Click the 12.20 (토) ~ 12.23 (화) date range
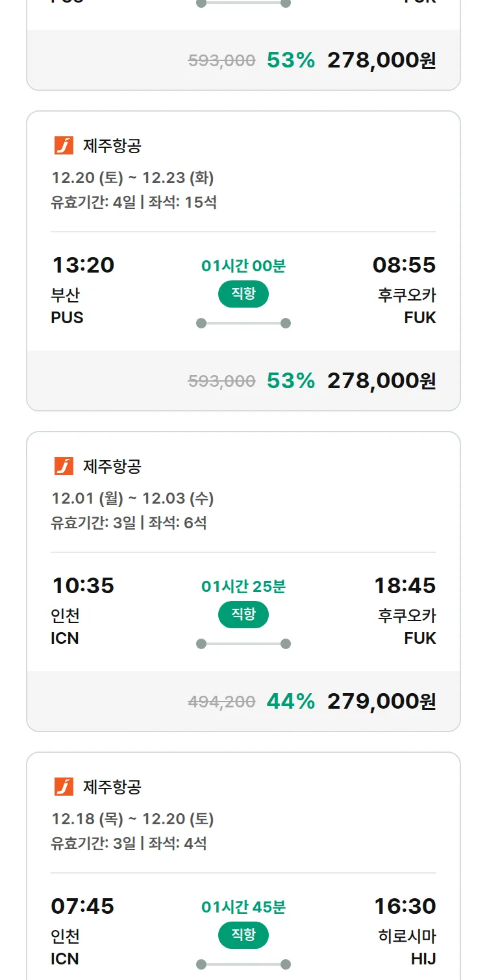Screen dimensions: 487x980 tap(132, 178)
